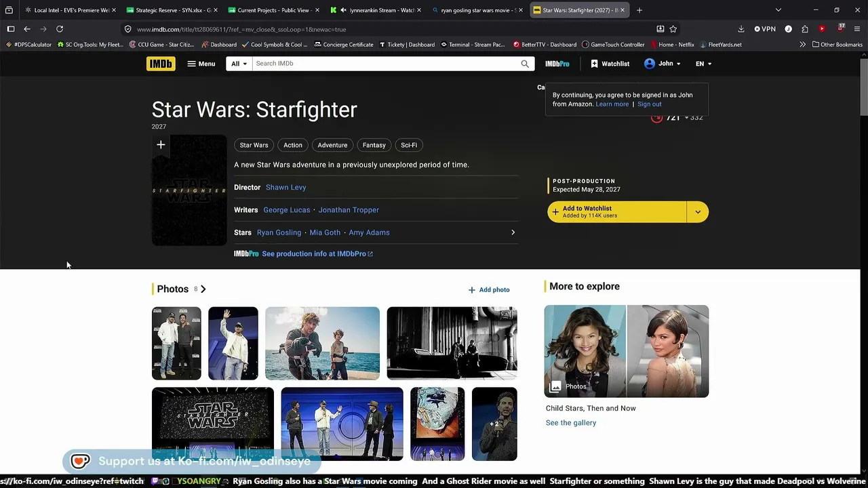The width and height of the screenshot is (868, 488).
Task: Switch to the Current Projects Public View tab
Action: 273,10
